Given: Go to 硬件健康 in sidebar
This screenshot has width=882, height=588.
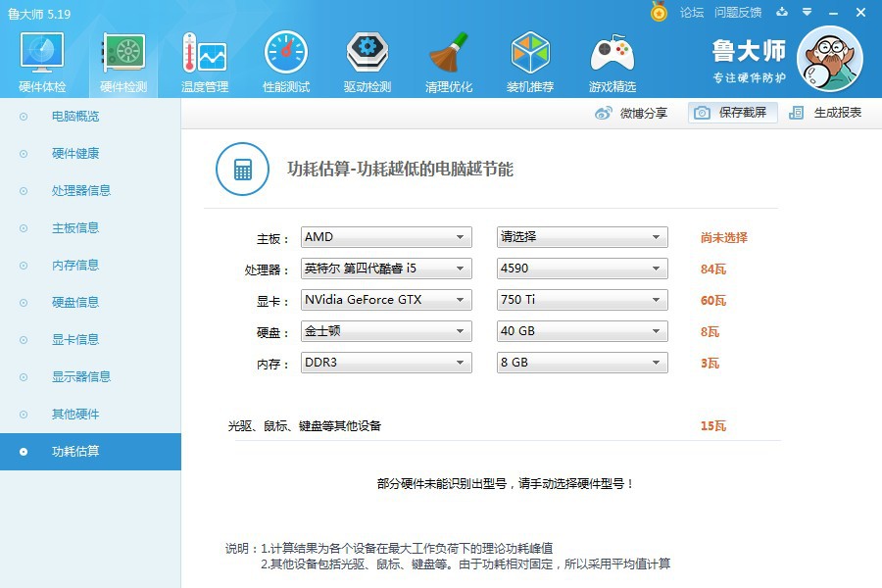Looking at the screenshot, I should pyautogui.click(x=90, y=154).
